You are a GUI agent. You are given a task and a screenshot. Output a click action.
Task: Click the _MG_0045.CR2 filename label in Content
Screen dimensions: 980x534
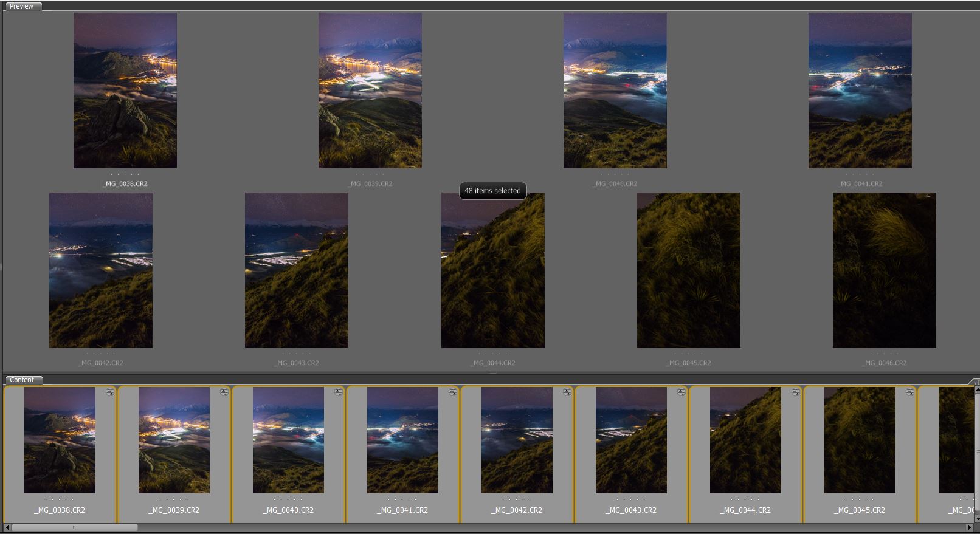tap(860, 510)
